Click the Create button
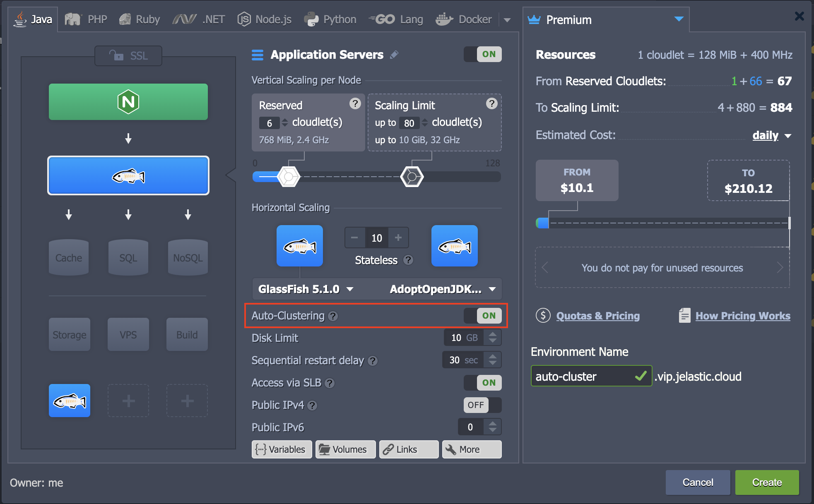 click(767, 482)
